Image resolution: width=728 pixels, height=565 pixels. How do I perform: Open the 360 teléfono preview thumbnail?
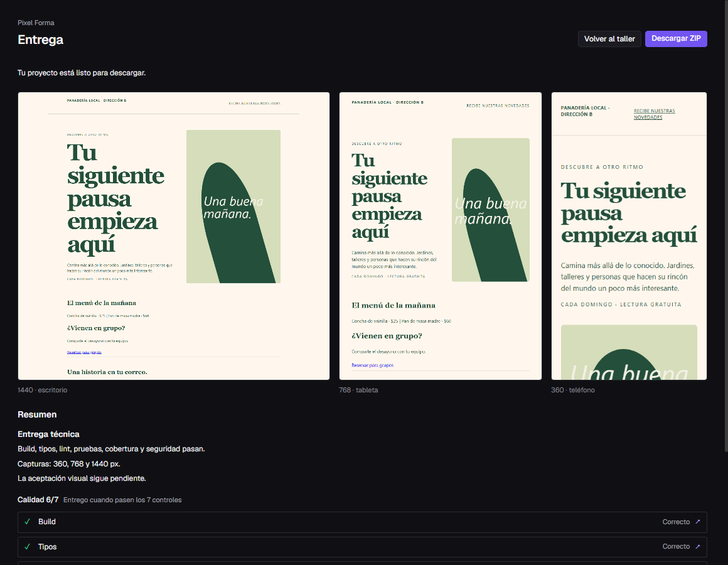pos(629,236)
